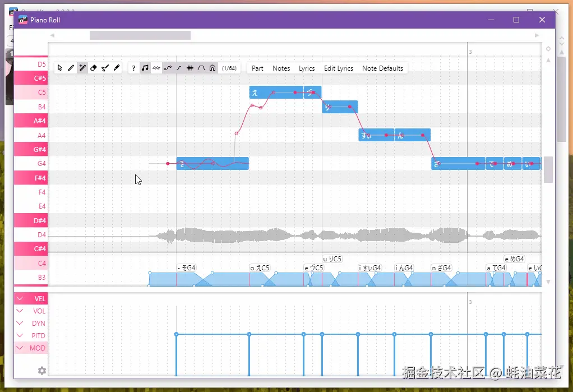Collapse the MOD expression channel

point(20,348)
